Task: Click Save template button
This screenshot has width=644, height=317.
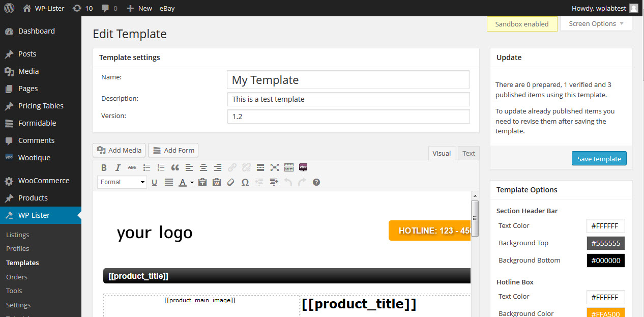Action: (599, 159)
